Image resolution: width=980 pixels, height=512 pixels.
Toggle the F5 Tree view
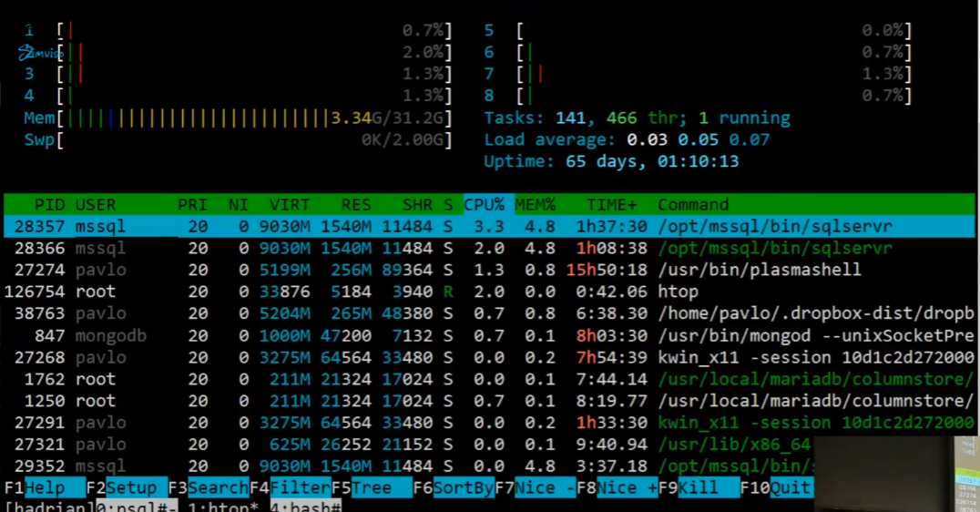(371, 487)
